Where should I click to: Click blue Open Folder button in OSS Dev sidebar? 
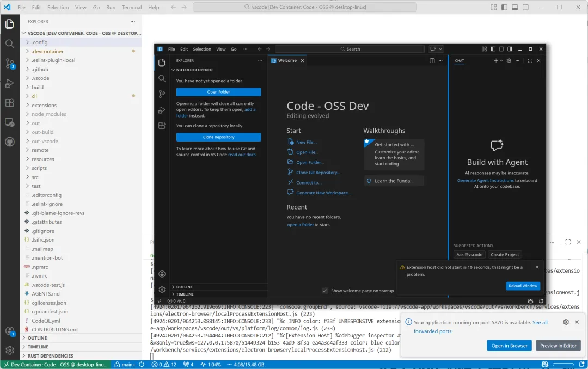pyautogui.click(x=219, y=92)
